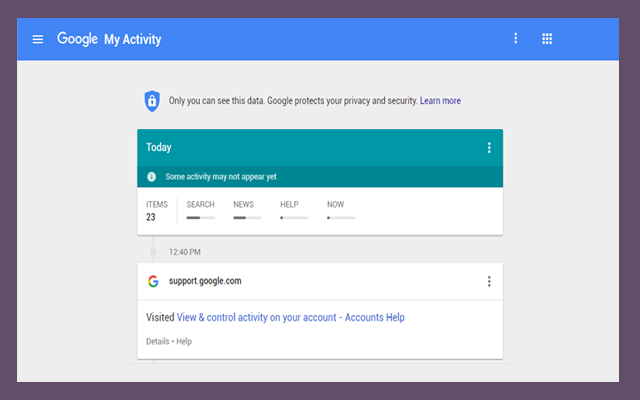The width and height of the screenshot is (640, 400).
Task: Select the NEWS activity category
Action: pos(246,210)
